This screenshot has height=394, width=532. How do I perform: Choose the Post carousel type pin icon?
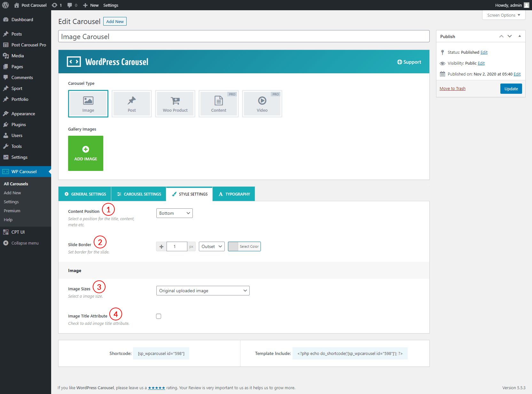tap(132, 101)
